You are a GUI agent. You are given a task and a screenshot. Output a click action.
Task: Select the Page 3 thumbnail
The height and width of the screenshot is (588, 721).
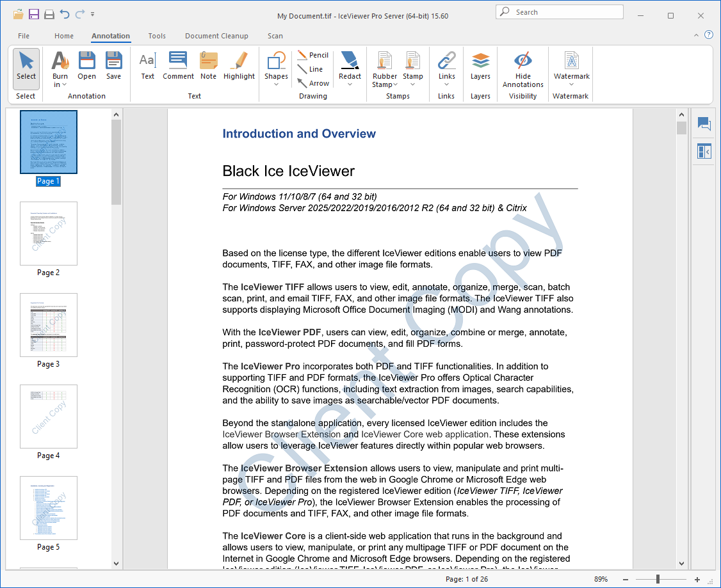[x=49, y=325]
